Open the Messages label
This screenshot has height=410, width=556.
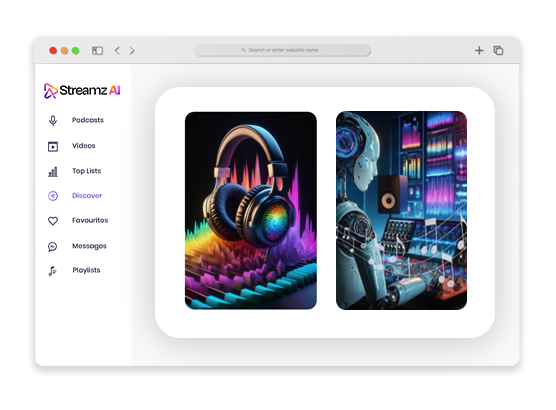point(89,246)
